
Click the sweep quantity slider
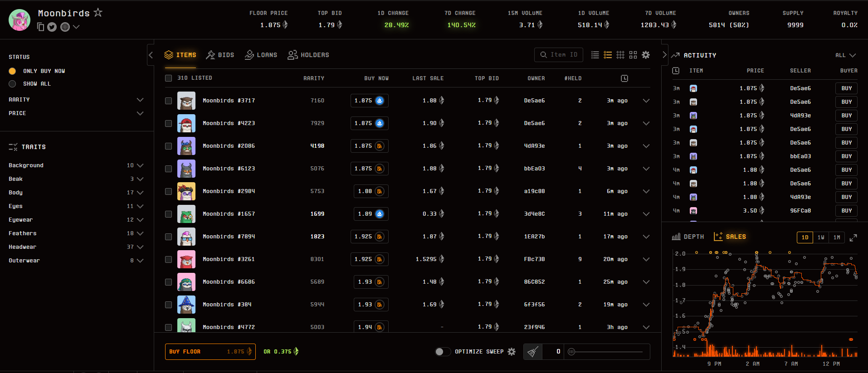coord(607,352)
